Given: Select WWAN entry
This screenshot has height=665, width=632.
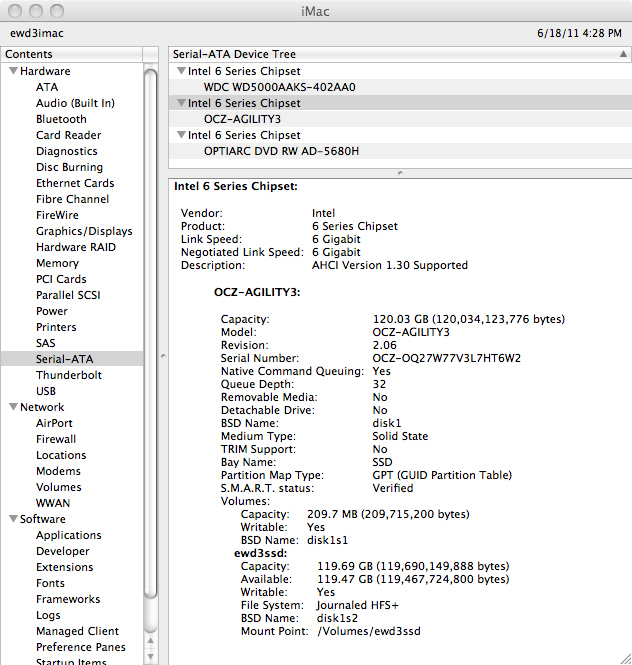Looking at the screenshot, I should click(x=53, y=503).
